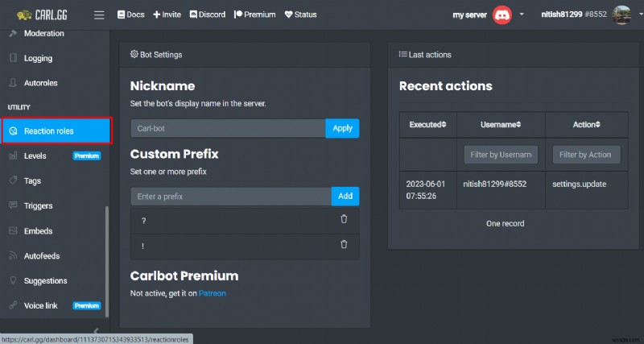The width and height of the screenshot is (644, 344).
Task: Click the Premium badge beside Voice link
Action: coord(87,306)
